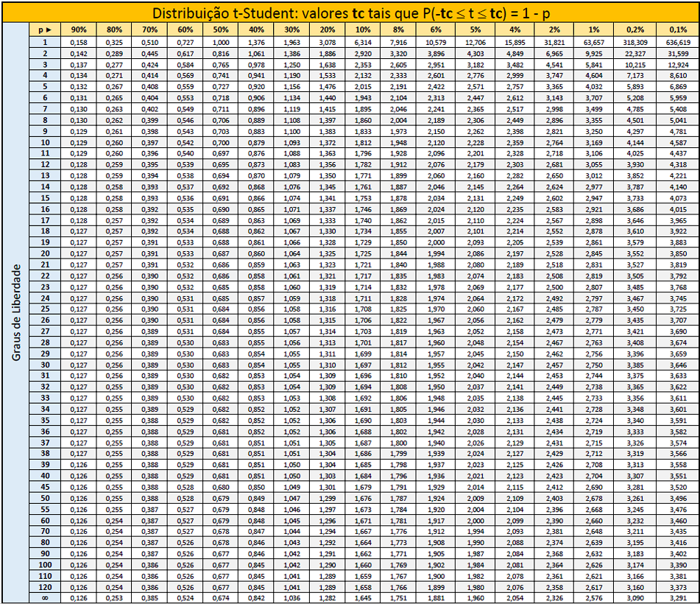Click the row label for 10 degrees of freedom
This screenshot has width=700, height=604.
(45, 142)
